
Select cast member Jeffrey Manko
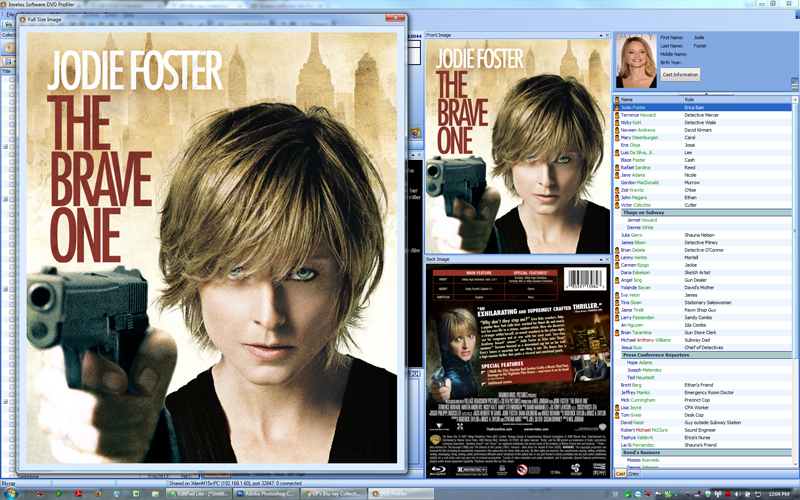point(703,393)
